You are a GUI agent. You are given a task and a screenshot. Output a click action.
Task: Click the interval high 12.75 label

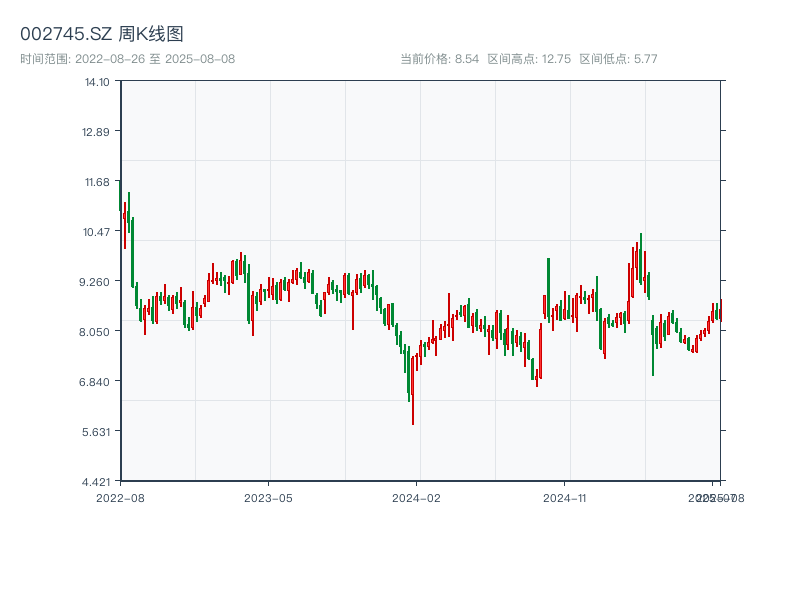[x=529, y=59]
